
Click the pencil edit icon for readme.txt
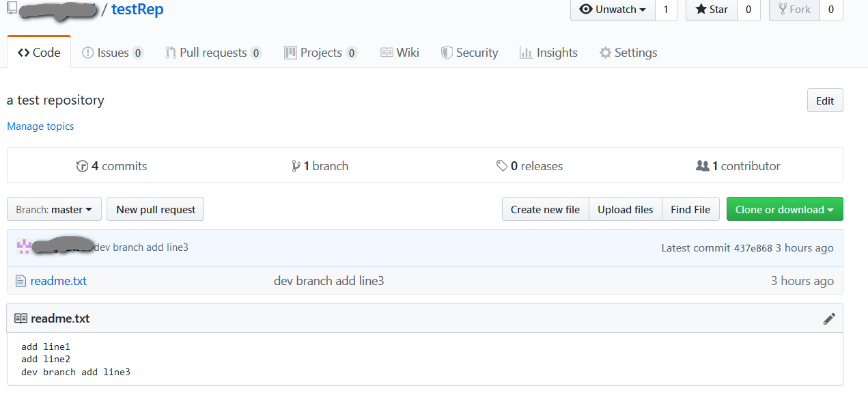(x=829, y=319)
